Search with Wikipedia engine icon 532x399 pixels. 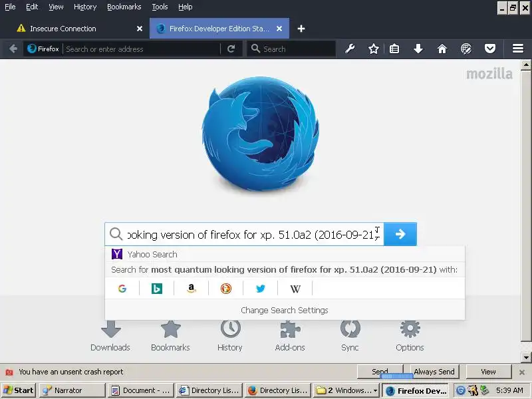click(x=295, y=289)
